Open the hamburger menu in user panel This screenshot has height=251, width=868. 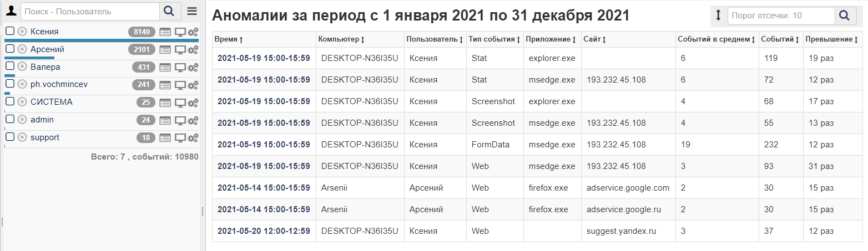pyautogui.click(x=192, y=11)
